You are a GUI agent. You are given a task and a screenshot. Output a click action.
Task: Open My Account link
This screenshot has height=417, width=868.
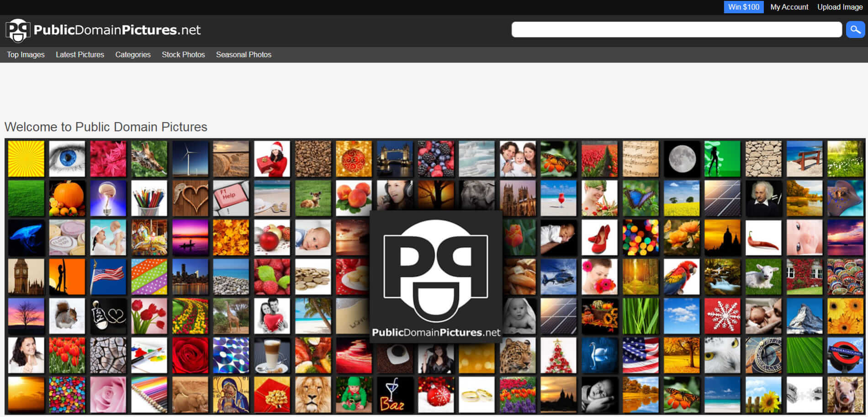[x=789, y=7]
